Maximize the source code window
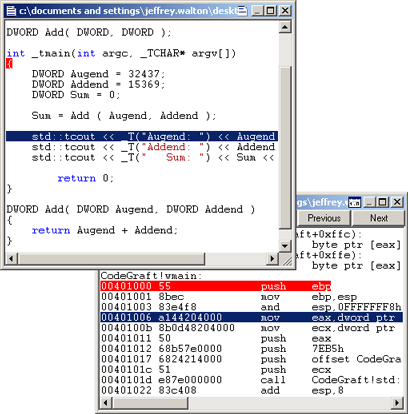Viewport: 408px width, 414px height. [270, 11]
